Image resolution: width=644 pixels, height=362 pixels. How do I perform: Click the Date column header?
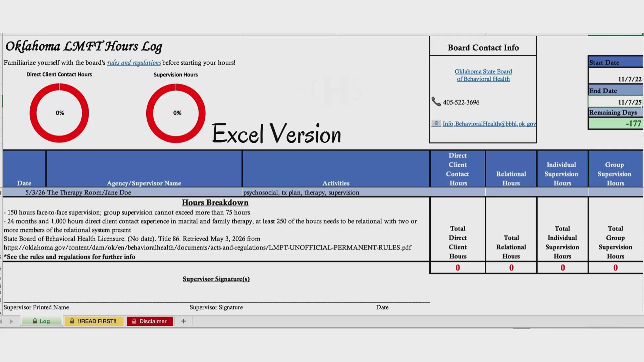click(24, 169)
